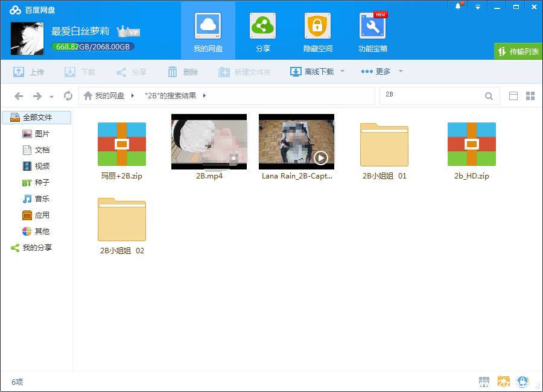Click the username 最爱白丝萝莉

(80, 31)
